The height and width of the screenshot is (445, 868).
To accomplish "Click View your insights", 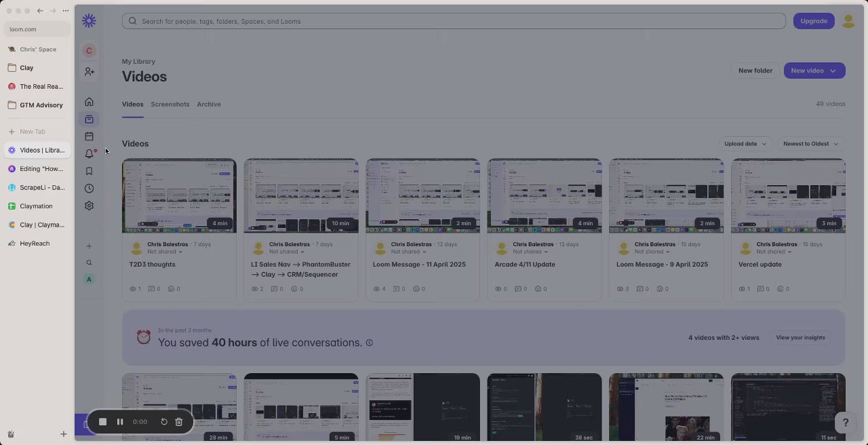I will pyautogui.click(x=800, y=338).
